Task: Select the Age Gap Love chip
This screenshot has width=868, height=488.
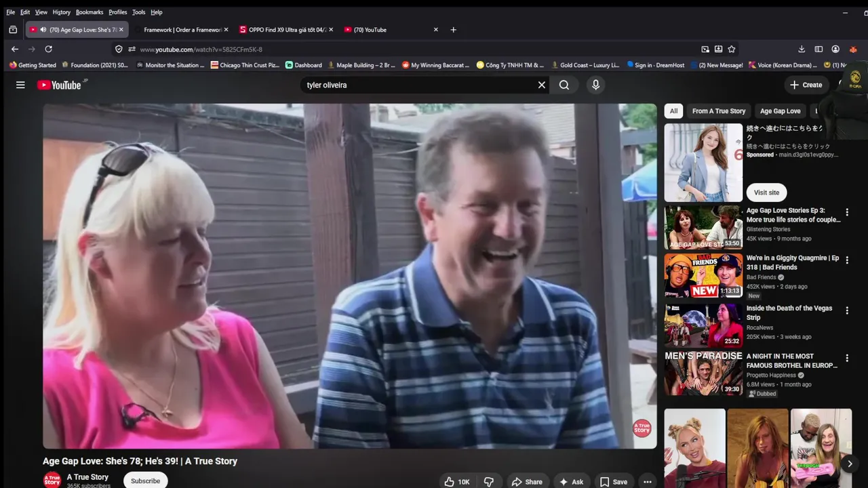Action: click(780, 111)
